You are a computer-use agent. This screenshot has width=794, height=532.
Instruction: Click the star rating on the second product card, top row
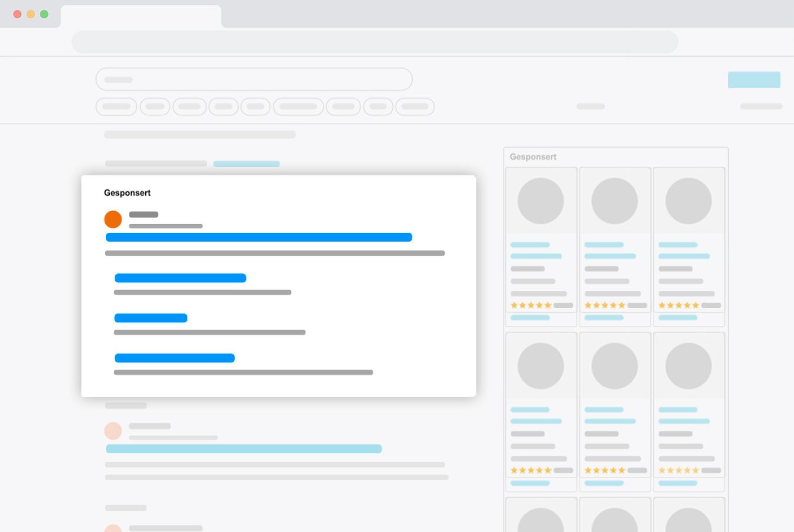(605, 305)
